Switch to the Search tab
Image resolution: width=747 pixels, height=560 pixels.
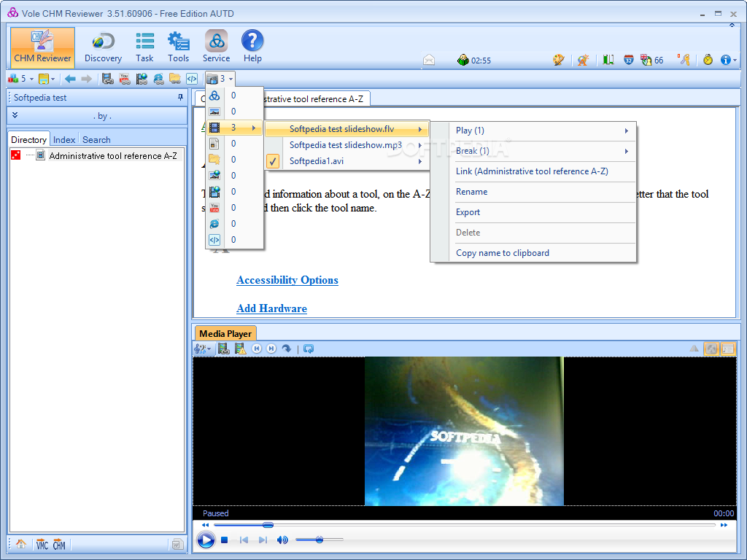(x=96, y=139)
